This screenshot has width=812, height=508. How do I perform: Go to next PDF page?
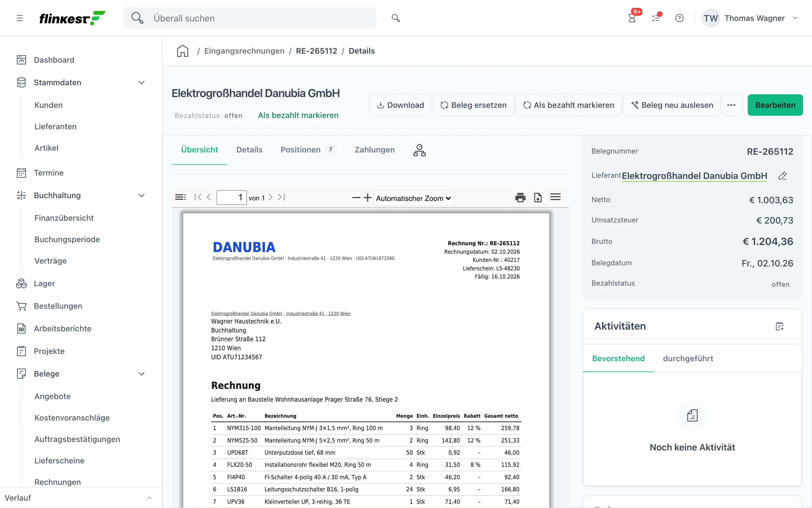tap(271, 197)
